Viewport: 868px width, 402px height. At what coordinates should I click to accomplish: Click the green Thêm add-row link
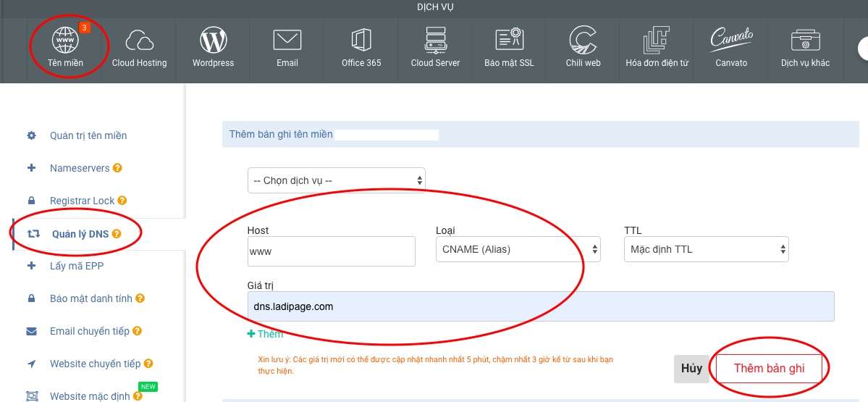pyautogui.click(x=266, y=334)
